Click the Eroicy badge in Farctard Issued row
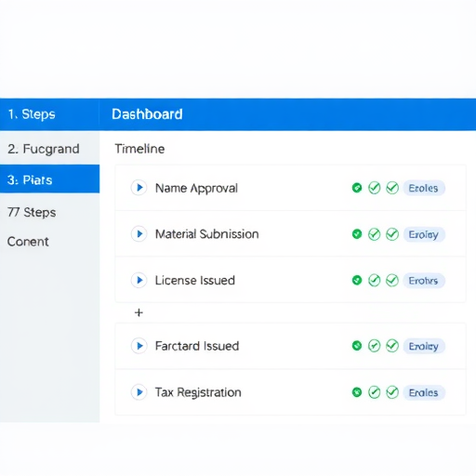 [424, 346]
